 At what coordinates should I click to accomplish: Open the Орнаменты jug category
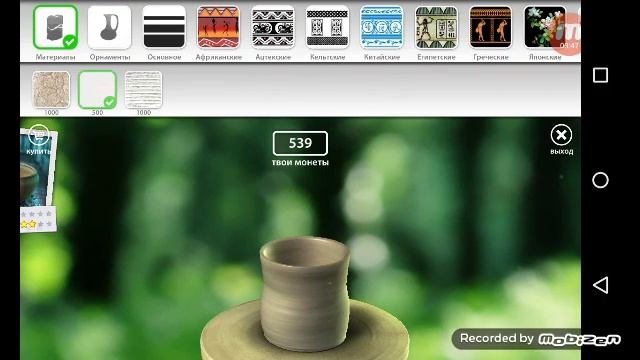click(109, 27)
